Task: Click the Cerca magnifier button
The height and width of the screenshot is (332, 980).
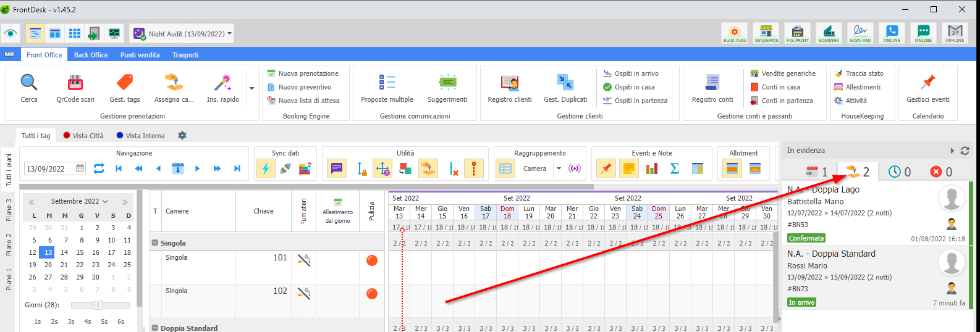Action: tap(29, 88)
